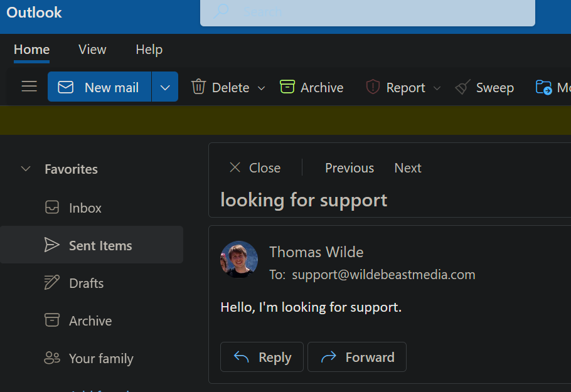
Task: Select the Sweep broom icon
Action: coord(463,87)
